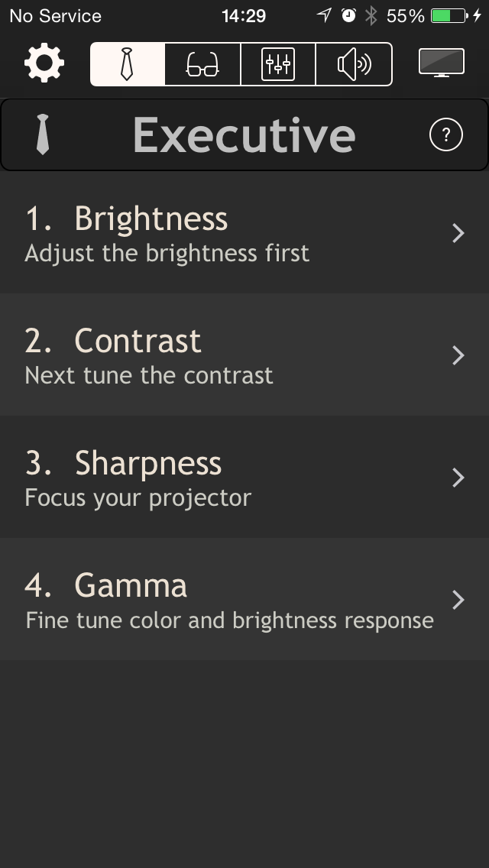This screenshot has width=489, height=868.
Task: Open the 4. Gamma step
Action: click(x=244, y=600)
